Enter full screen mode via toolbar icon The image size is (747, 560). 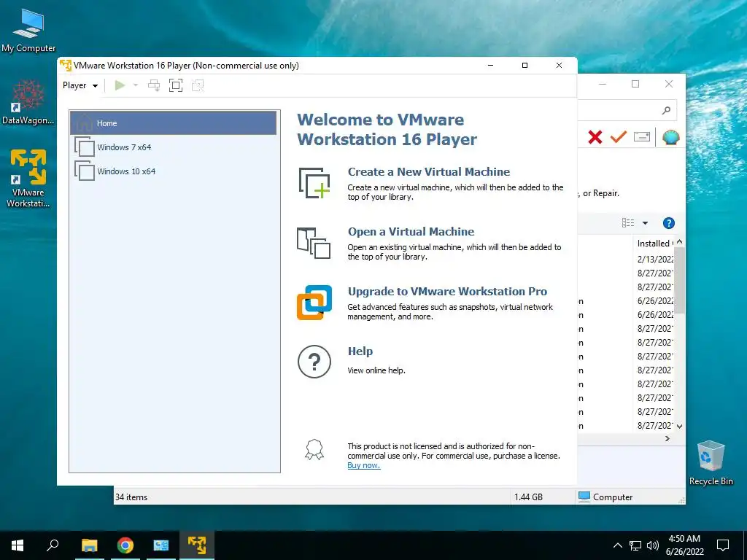pyautogui.click(x=176, y=85)
